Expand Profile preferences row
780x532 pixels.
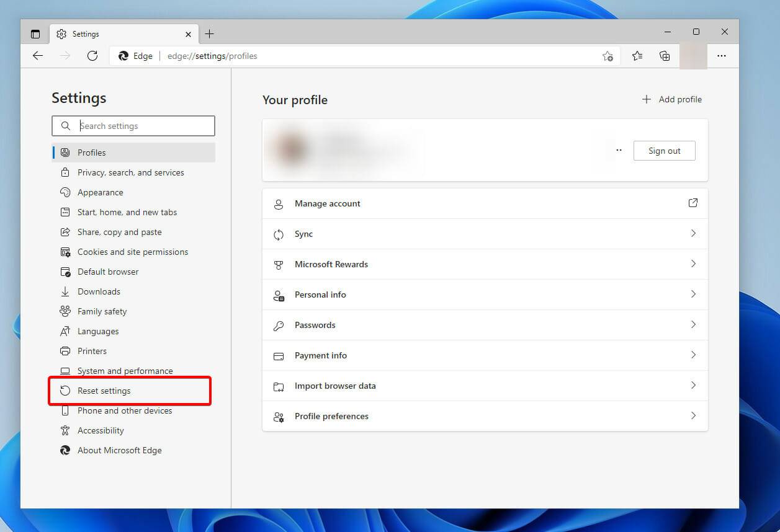(485, 416)
